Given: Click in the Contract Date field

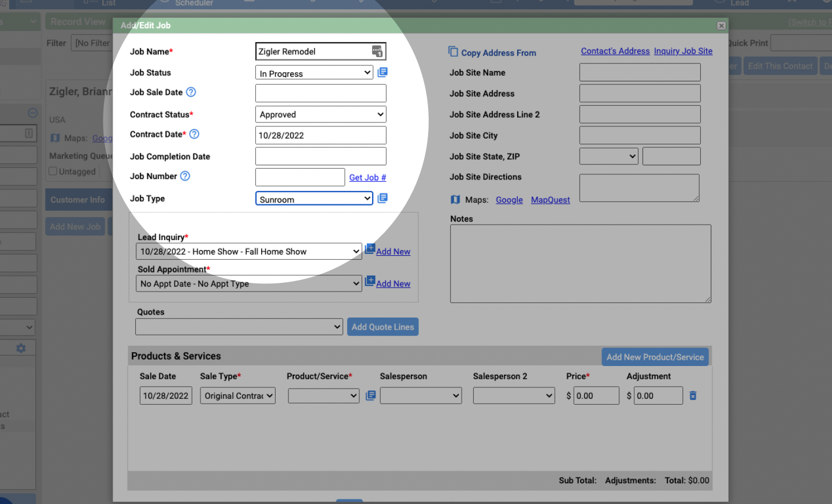Looking at the screenshot, I should pyautogui.click(x=321, y=135).
